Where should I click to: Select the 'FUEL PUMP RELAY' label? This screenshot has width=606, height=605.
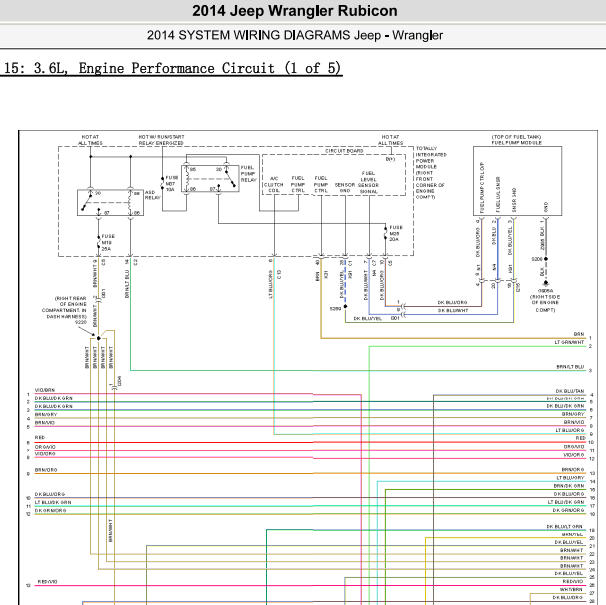(x=249, y=174)
